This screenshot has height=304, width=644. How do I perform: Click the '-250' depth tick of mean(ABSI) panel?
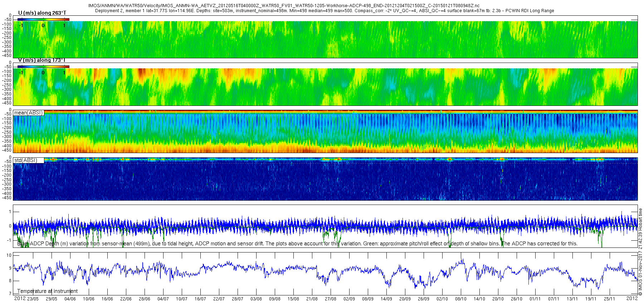point(7,132)
